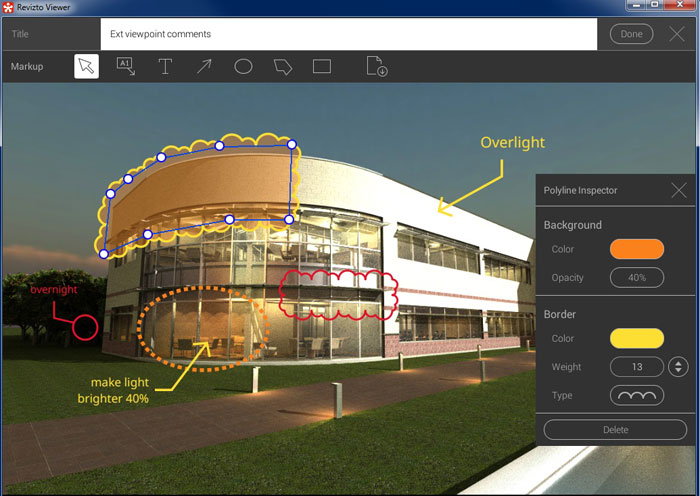Select the Rectangle markup tool
This screenshot has width=700, height=496.
[322, 67]
